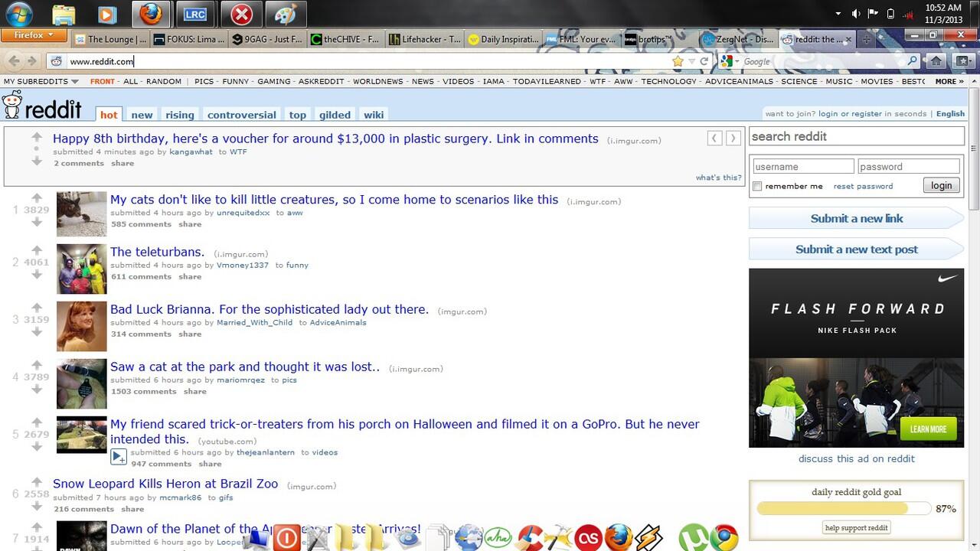Image resolution: width=980 pixels, height=551 pixels.
Task: Switch to the rising tab
Action: [x=179, y=115]
